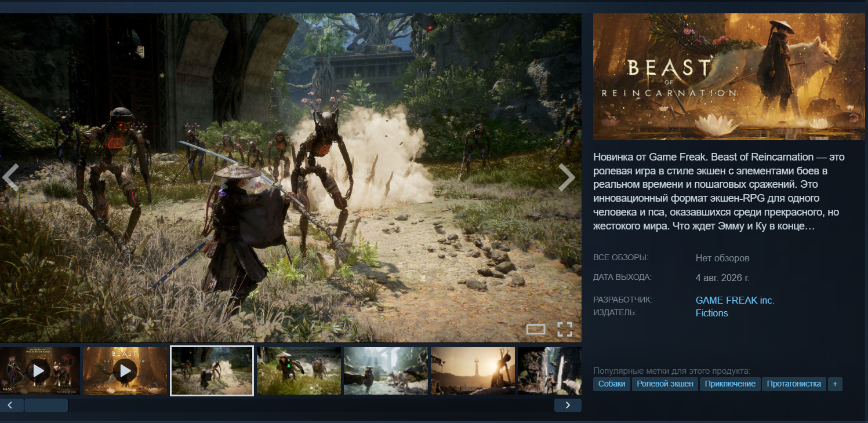Open the sunset silhouette thumbnail
Screen dimensions: 868x423
point(473,371)
